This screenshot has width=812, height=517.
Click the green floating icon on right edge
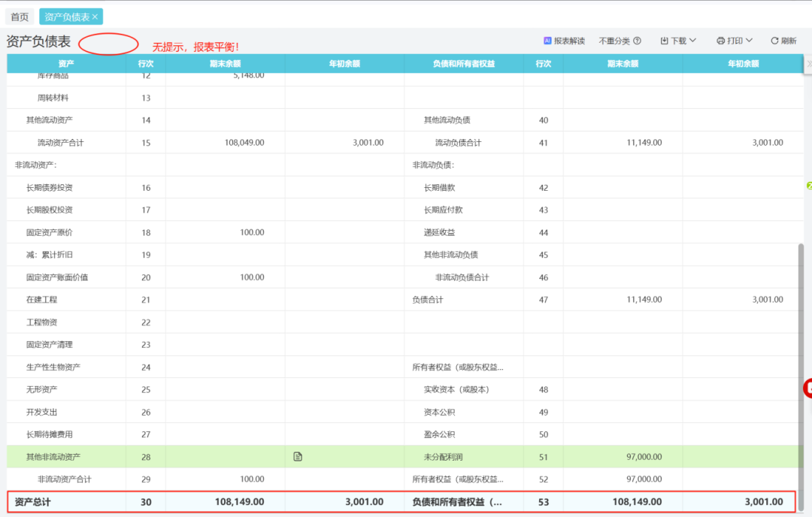click(809, 186)
